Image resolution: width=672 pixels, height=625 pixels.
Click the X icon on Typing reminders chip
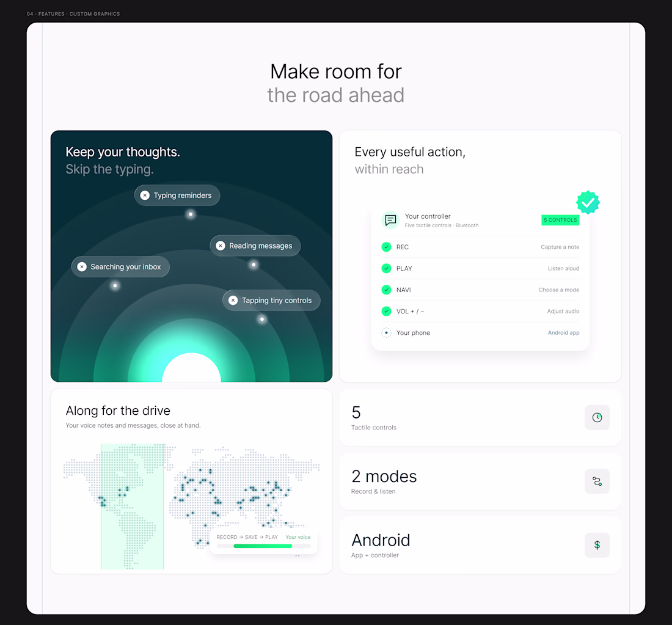[145, 196]
